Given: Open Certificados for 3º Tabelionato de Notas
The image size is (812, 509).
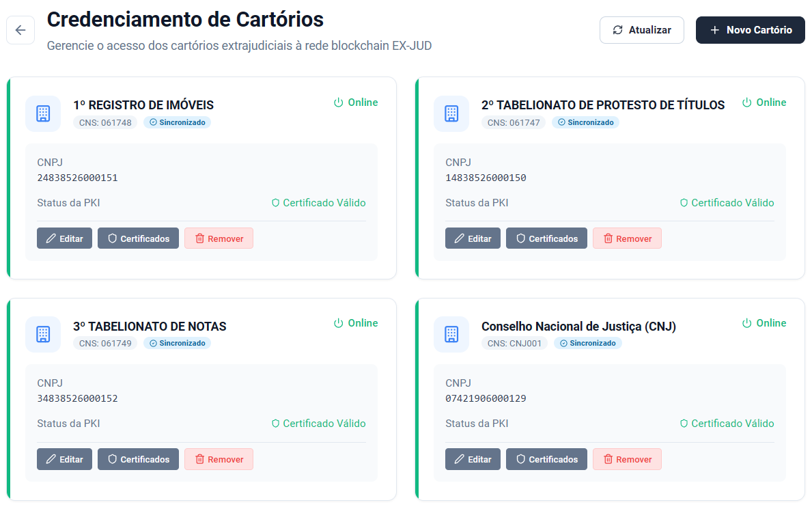Looking at the screenshot, I should pos(138,459).
